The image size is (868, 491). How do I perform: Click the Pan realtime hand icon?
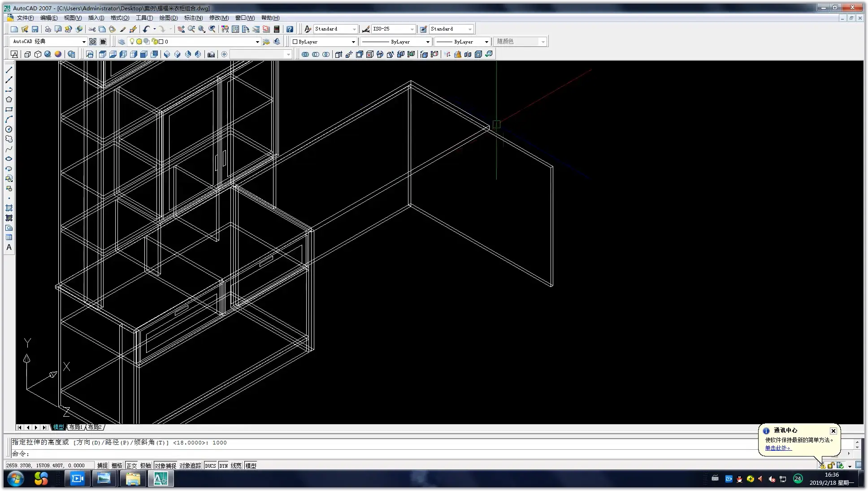tap(181, 29)
